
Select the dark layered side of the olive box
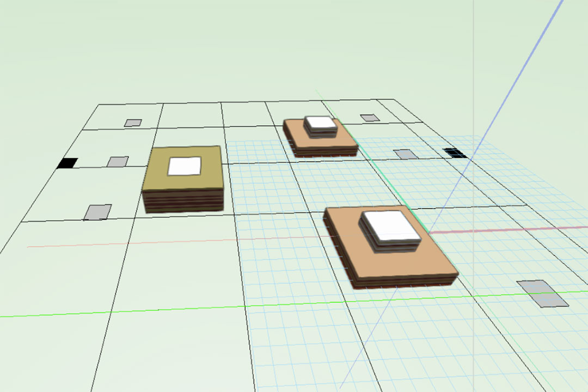coord(183,201)
